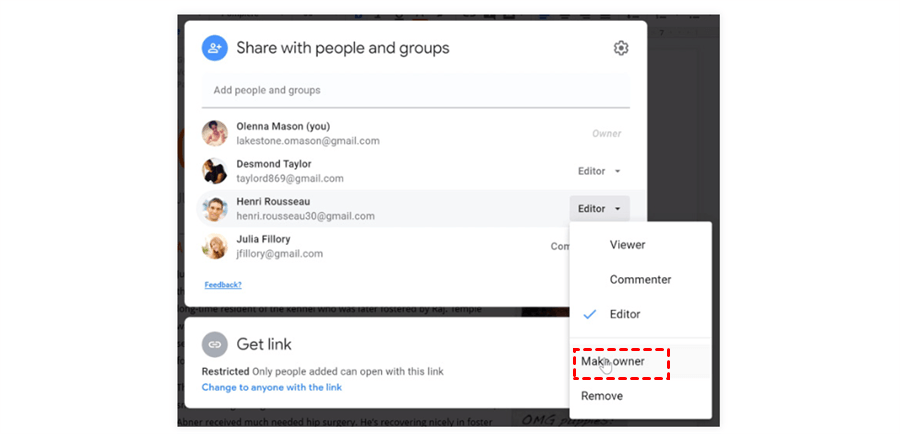Click Desmond Taylor's avatar
This screenshot has width=900, height=434.
coord(215,171)
